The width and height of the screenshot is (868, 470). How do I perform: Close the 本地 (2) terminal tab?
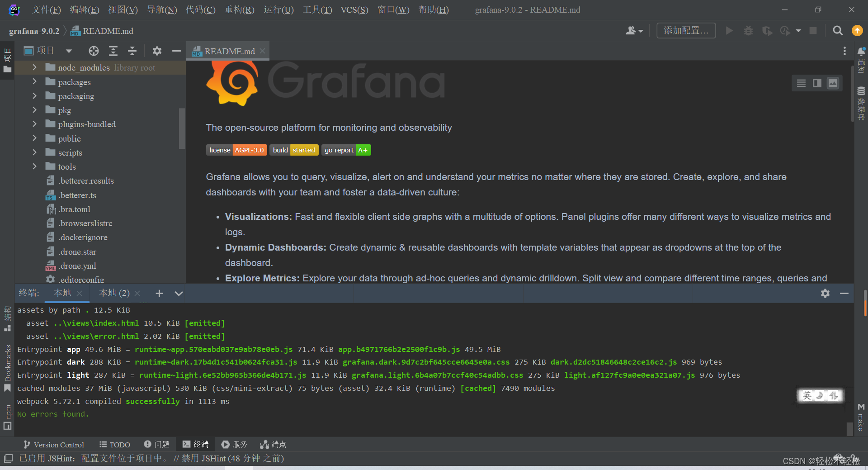point(137,293)
